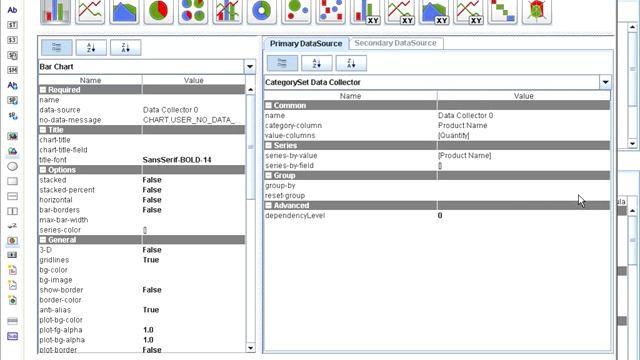Pick the resource-label (Ab) palette icon
Viewport: 640px width, 360px height.
click(12, 85)
